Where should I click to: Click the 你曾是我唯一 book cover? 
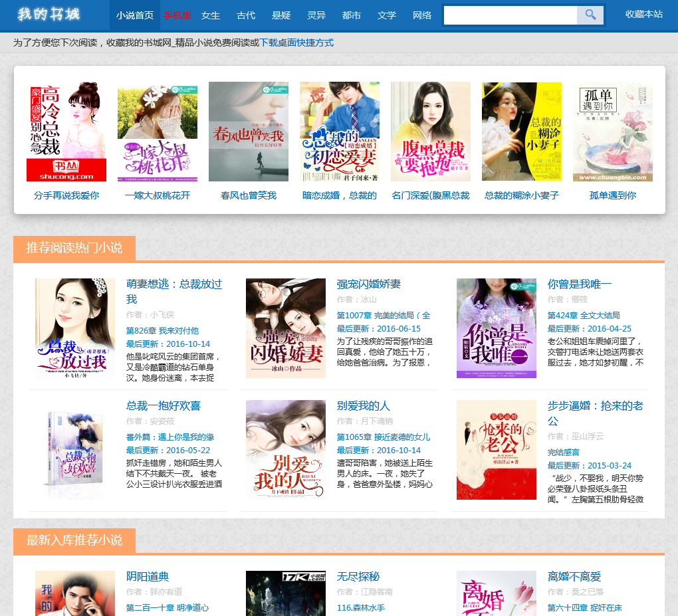[x=497, y=328]
